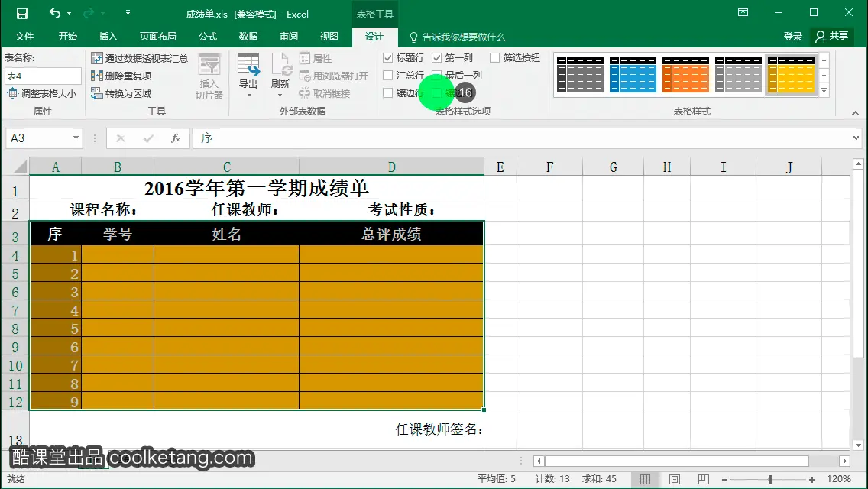Open Customize Quick Access Toolbar dropdown
The width and height of the screenshot is (868, 489).
[x=128, y=13]
